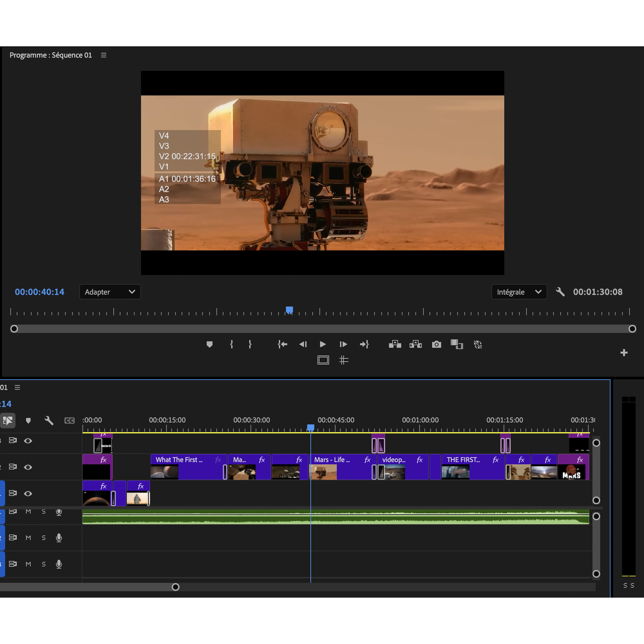Mute the second audio track
644x644 pixels.
pyautogui.click(x=28, y=538)
